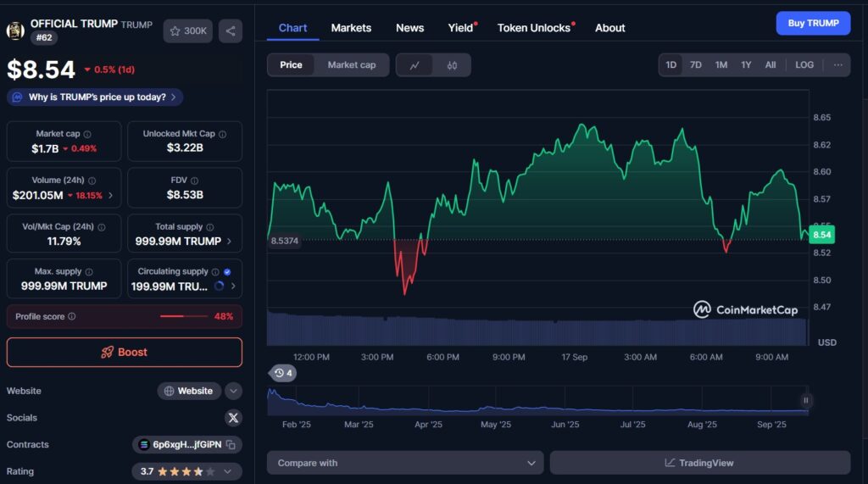Open chart more options ellipsis

point(838,64)
